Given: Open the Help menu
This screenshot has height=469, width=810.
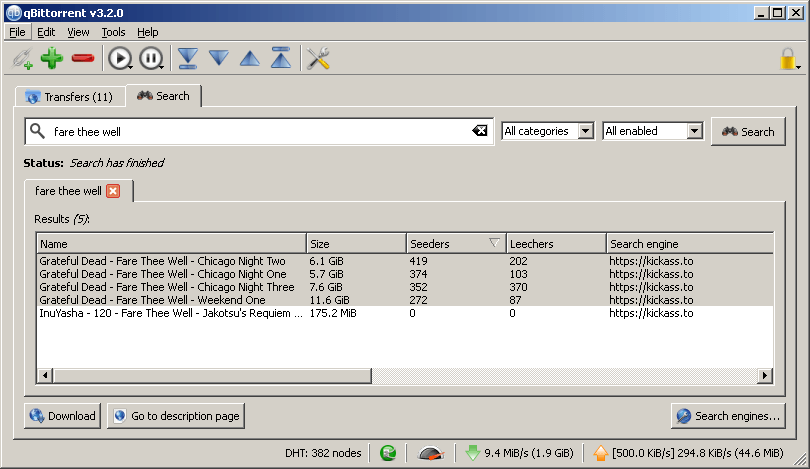Looking at the screenshot, I should pos(148,32).
